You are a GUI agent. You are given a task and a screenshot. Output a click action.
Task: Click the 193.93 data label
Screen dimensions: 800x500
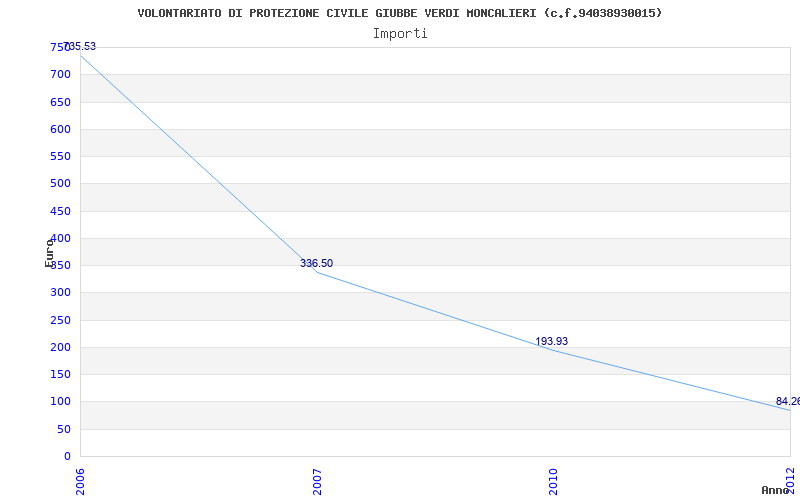[x=552, y=341]
